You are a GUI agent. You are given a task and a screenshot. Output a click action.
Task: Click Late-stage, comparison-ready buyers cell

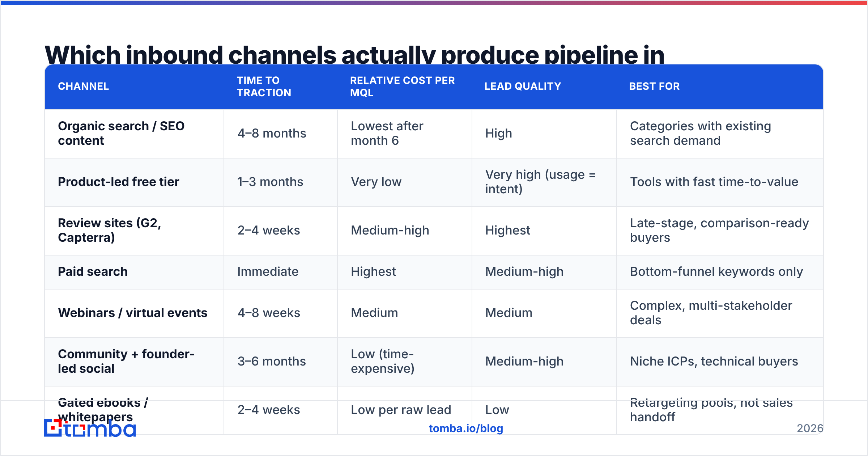(720, 231)
